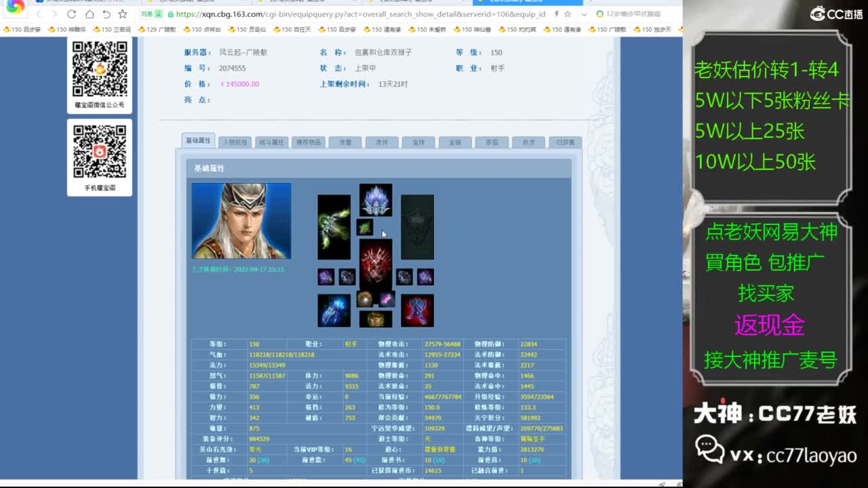Image resolution: width=868 pixels, height=488 pixels.
Task: Click the 物理攻击 value 27579-56488
Action: [442, 344]
